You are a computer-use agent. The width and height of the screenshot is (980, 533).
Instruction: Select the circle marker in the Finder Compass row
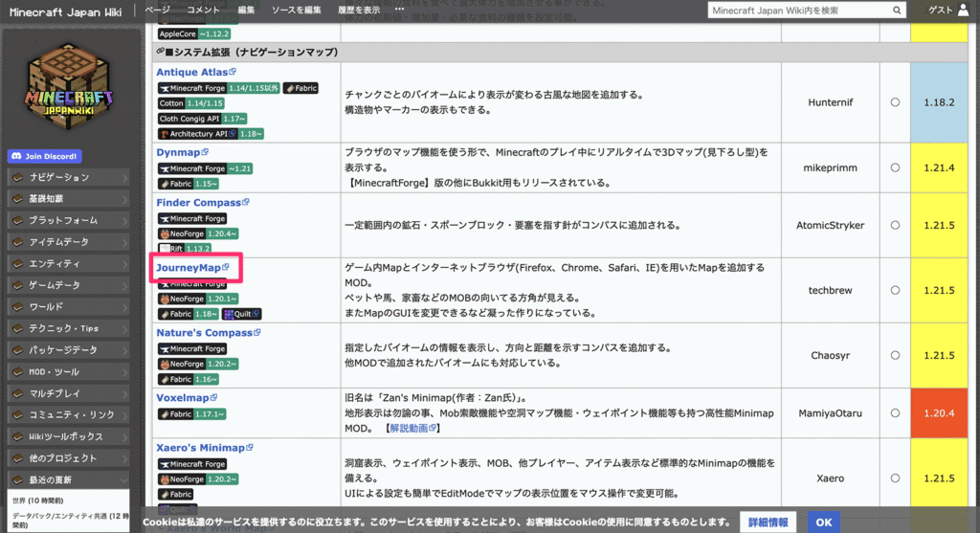point(895,225)
